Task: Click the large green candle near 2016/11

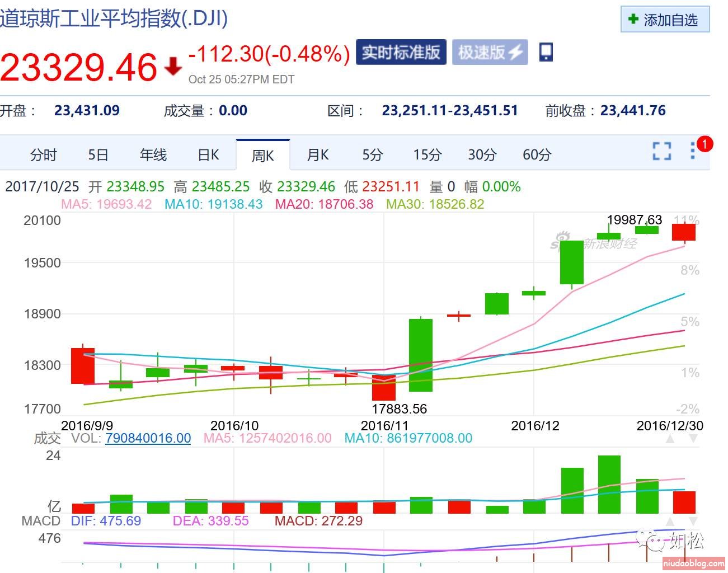Action: (x=421, y=355)
